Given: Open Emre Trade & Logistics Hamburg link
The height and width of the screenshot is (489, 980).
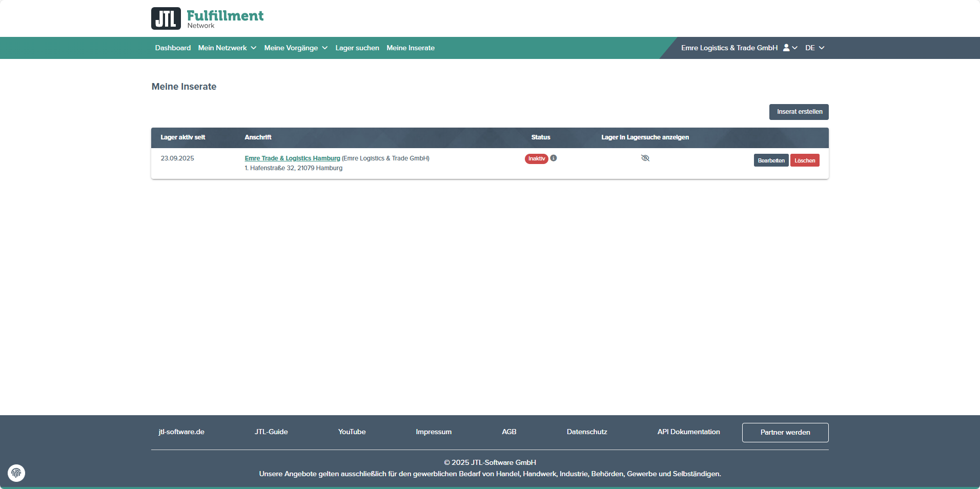Looking at the screenshot, I should [292, 158].
